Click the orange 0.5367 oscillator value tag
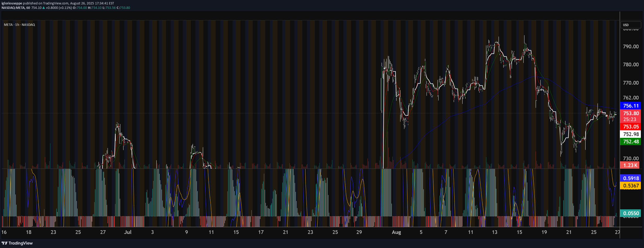Viewport: 644px width, 248px height. (x=630, y=186)
